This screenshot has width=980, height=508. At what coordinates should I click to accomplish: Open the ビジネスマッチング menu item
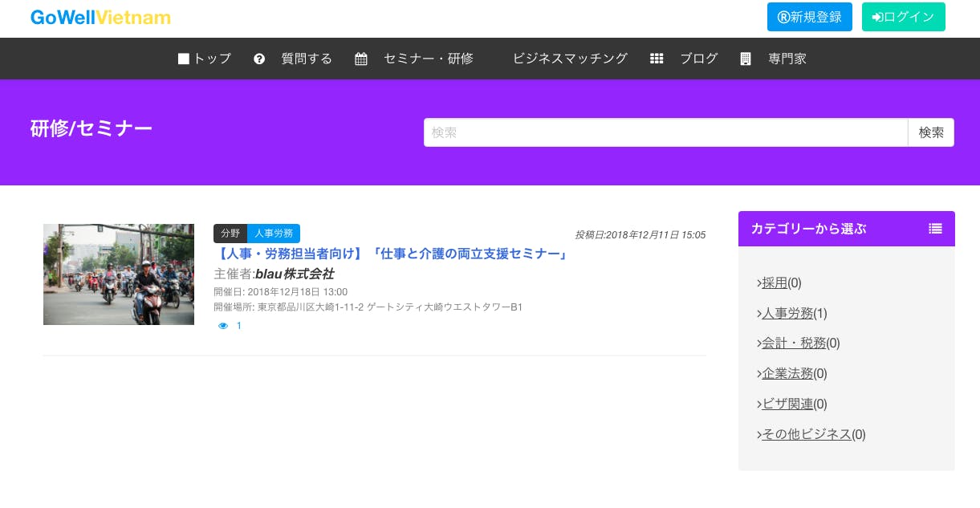pos(570,59)
